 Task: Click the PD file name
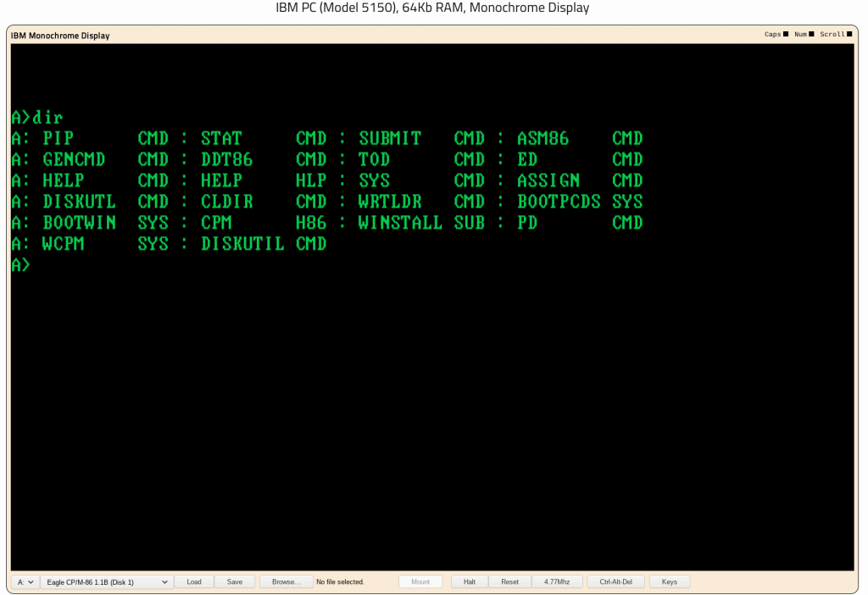(x=527, y=223)
